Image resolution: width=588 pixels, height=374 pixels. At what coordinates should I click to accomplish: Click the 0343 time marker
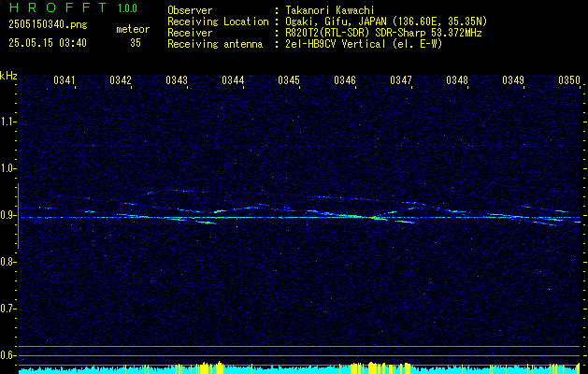pyautogui.click(x=177, y=80)
